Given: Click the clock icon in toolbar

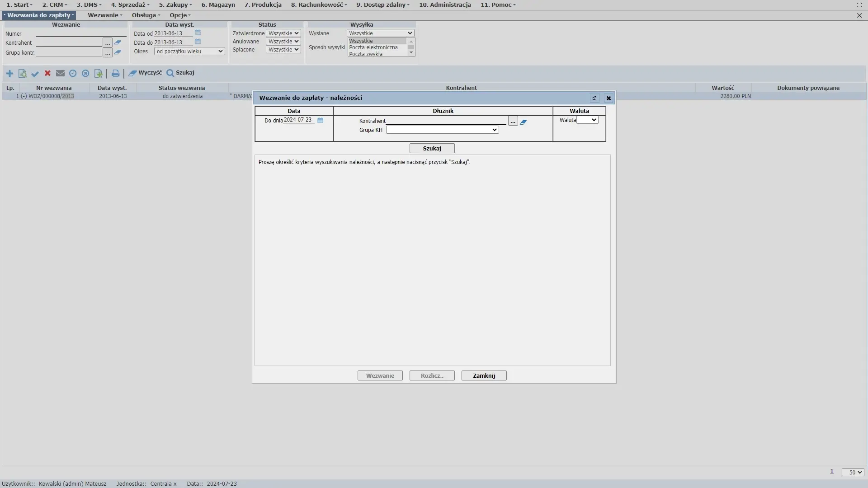Looking at the screenshot, I should (x=73, y=73).
